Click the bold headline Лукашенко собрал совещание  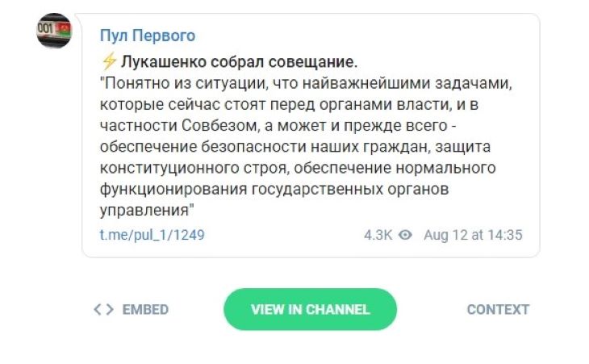click(240, 61)
